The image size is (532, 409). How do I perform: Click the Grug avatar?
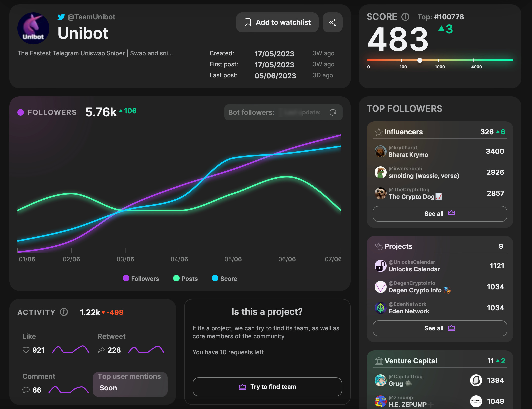(381, 380)
